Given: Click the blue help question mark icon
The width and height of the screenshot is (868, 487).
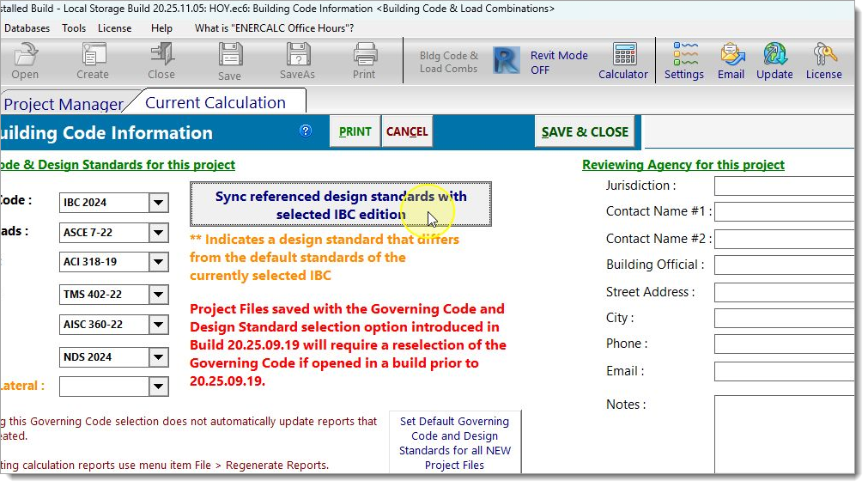Looking at the screenshot, I should pos(306,131).
